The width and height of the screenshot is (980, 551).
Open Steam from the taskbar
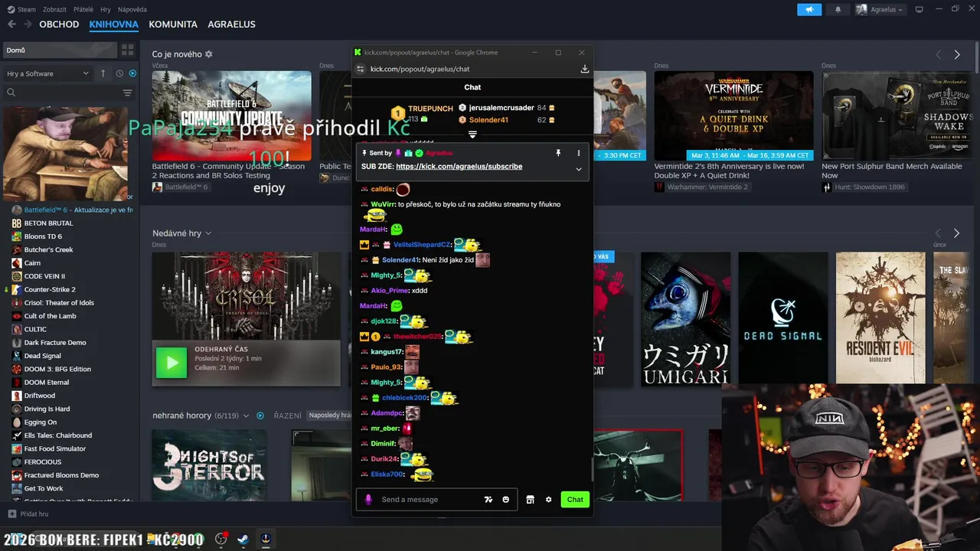point(242,539)
